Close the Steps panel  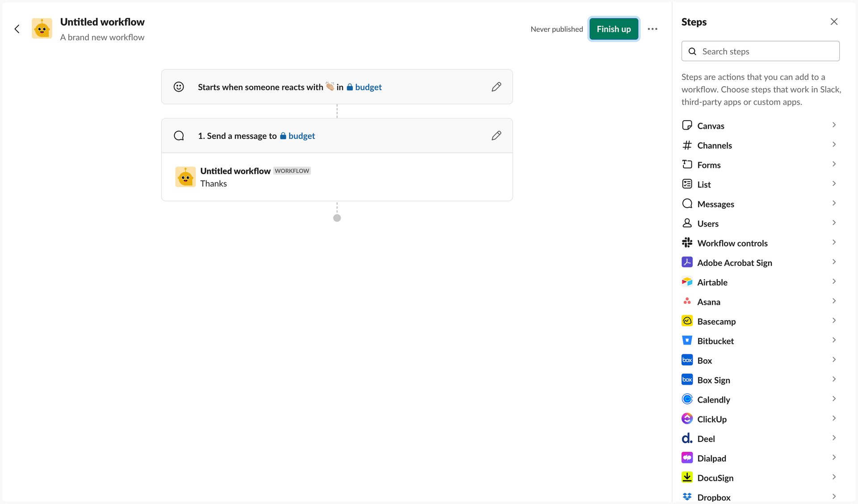point(834,21)
